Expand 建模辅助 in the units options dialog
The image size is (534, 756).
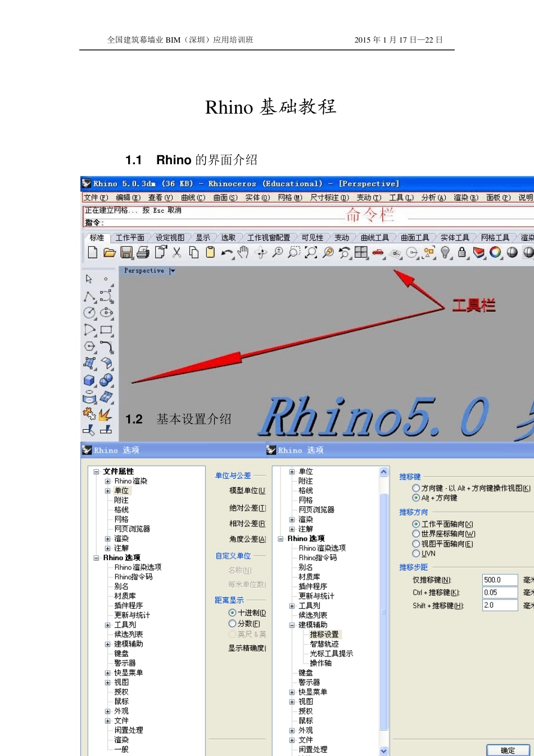[107, 644]
